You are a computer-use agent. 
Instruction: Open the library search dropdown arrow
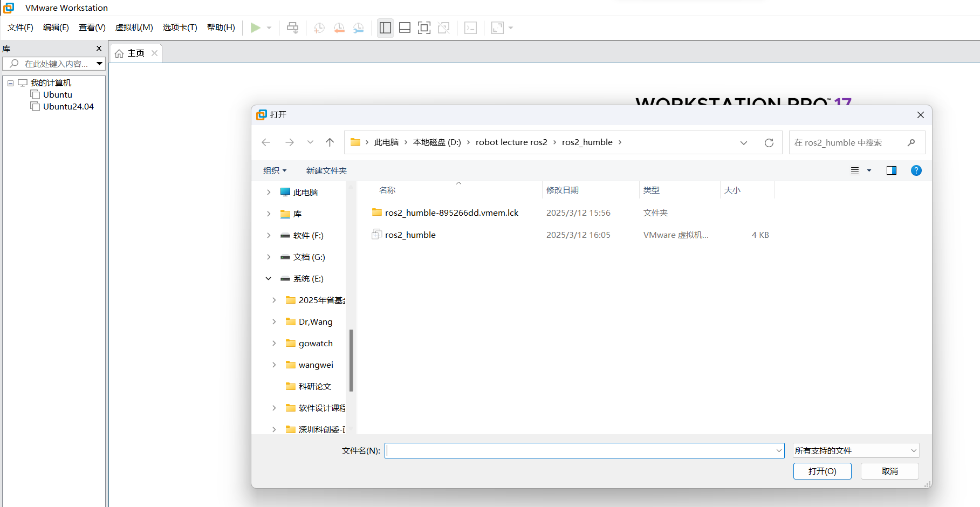[100, 64]
